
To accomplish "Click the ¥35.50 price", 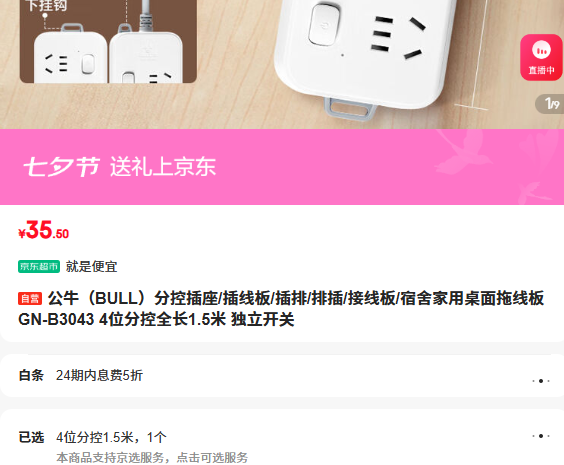I will (x=43, y=230).
